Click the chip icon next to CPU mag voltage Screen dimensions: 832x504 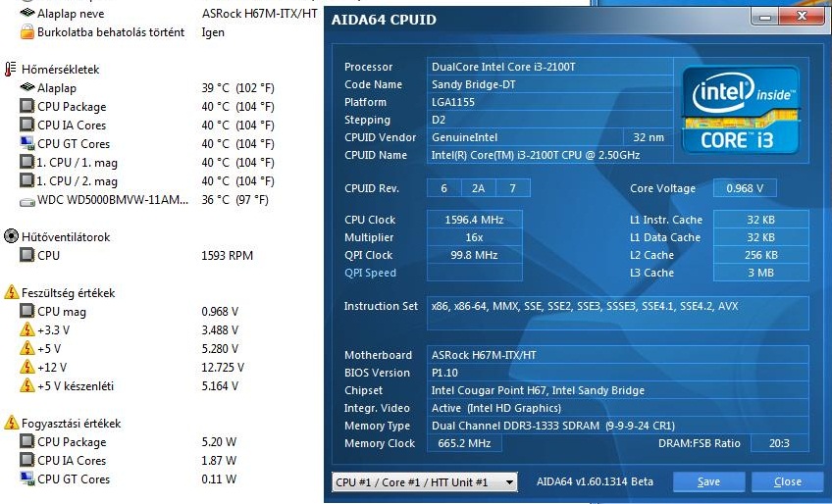pos(27,311)
